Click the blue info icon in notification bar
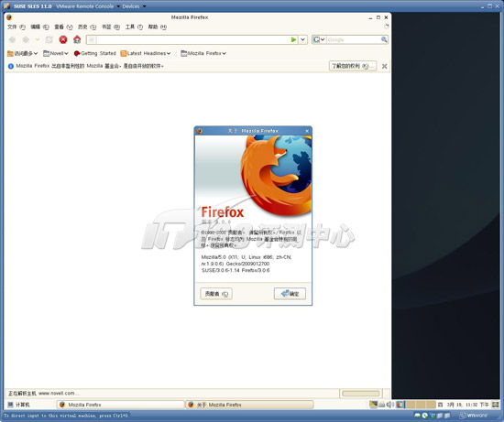Viewport: 504px width, 422px height. [11, 66]
